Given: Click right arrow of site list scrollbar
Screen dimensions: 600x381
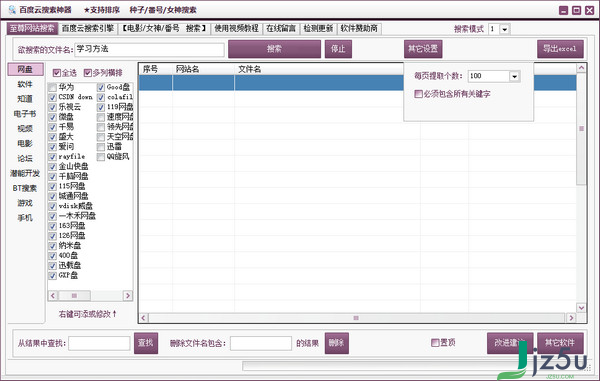Looking at the screenshot, I should pos(128,296).
